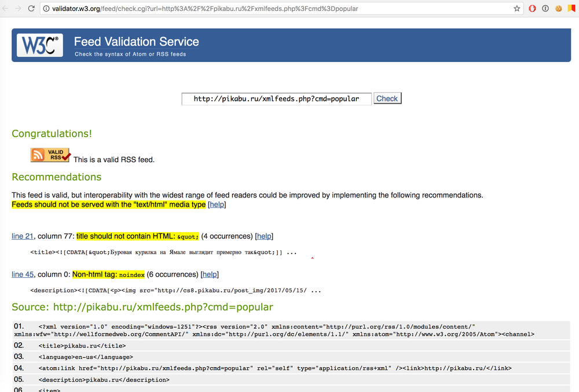Click the '(6 occurrences)' text

[x=173, y=274]
